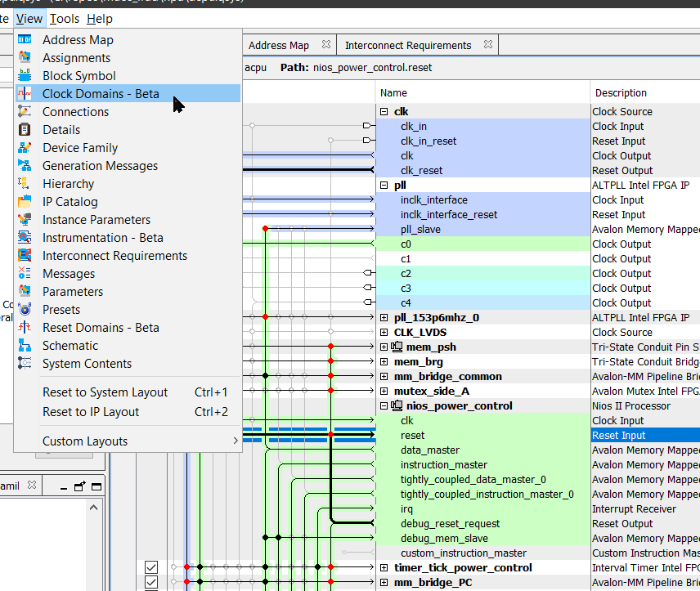
Task: Click the Address Map icon in View menu
Action: (25, 40)
